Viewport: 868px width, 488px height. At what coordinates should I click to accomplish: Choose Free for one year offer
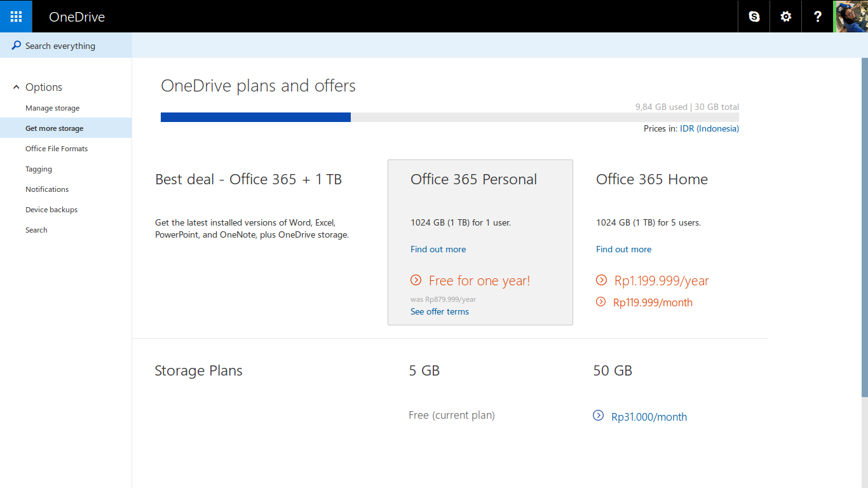pos(479,281)
